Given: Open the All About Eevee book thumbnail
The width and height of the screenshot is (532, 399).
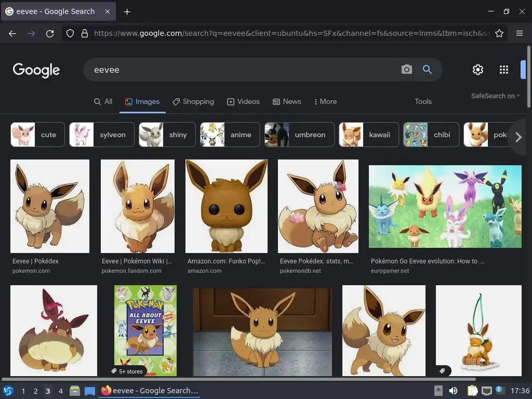Looking at the screenshot, I should point(145,330).
